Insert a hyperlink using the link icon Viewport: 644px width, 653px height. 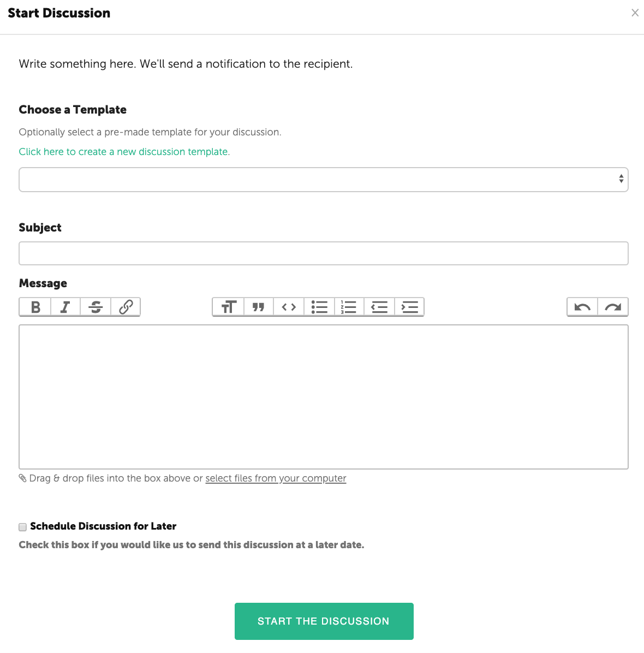point(126,307)
